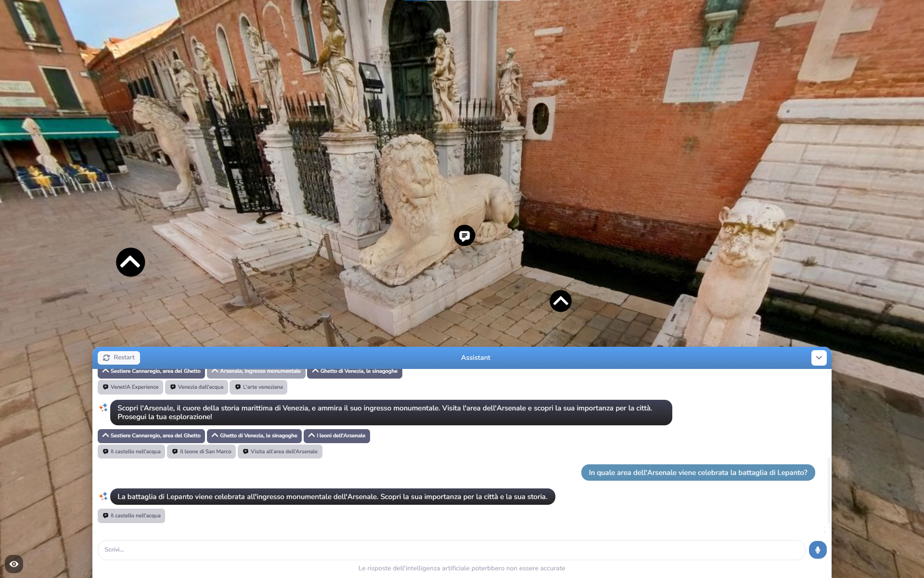Click the chat hotspot icon on lion statue
This screenshot has height=578, width=924.
click(464, 236)
